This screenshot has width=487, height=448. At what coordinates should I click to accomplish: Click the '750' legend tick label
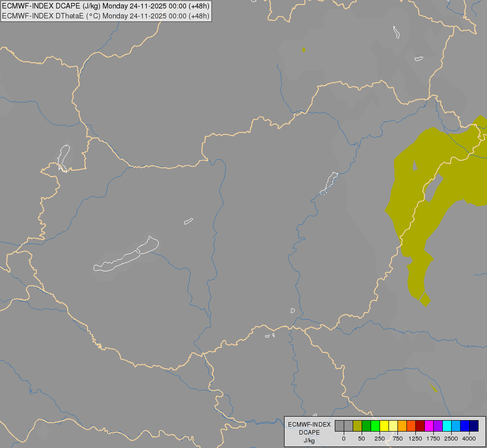tap(397, 439)
